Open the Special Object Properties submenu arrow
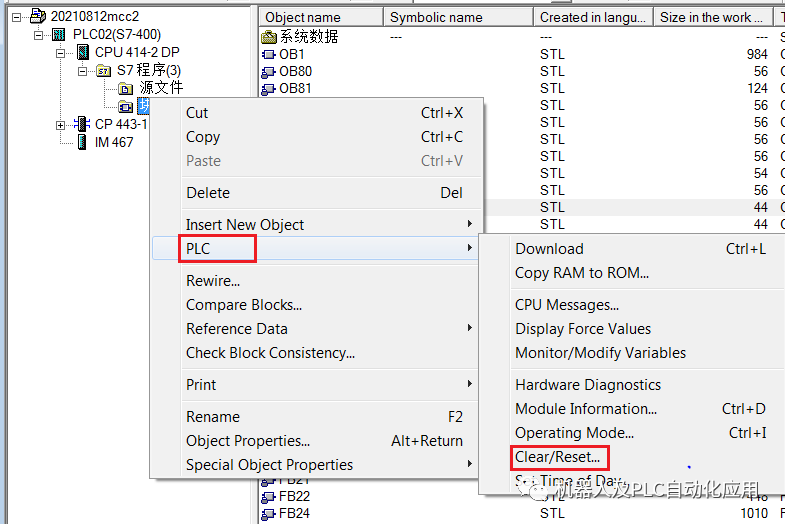Screen dimensions: 785x524 (x=470, y=464)
